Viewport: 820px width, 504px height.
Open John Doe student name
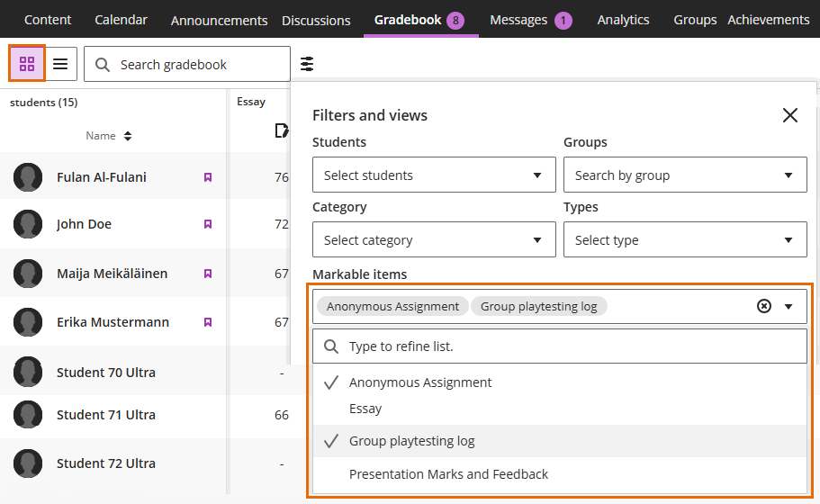click(x=84, y=224)
